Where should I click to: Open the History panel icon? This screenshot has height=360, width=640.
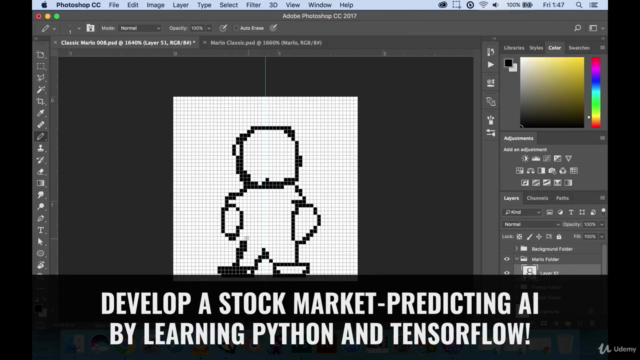pyautogui.click(x=491, y=51)
